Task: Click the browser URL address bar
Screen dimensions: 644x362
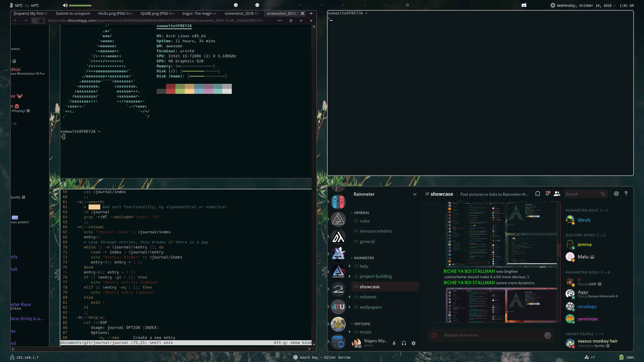Action: [x=157, y=20]
